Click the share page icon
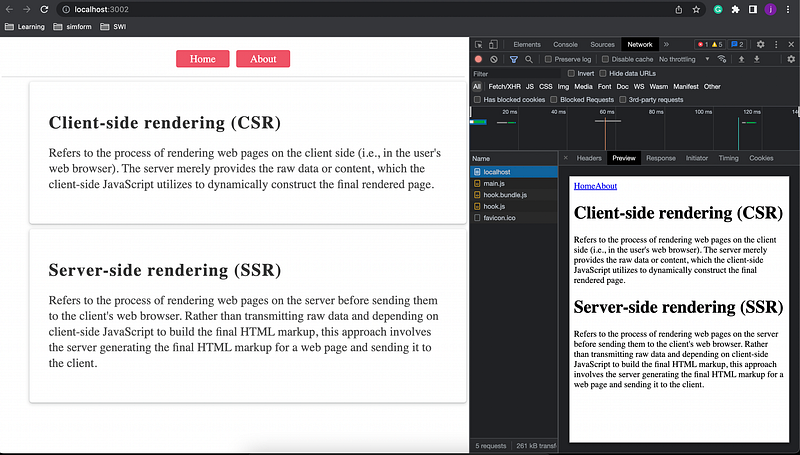 (x=679, y=9)
